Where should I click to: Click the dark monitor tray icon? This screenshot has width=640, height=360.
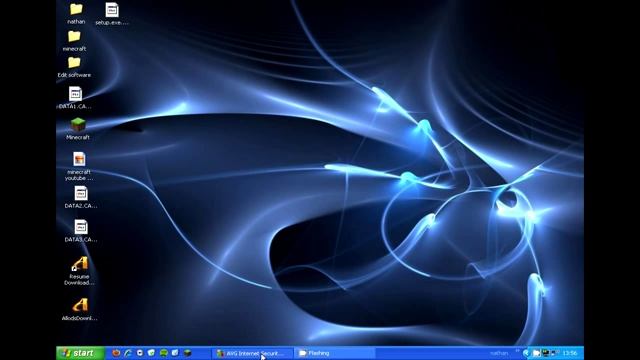tap(546, 353)
